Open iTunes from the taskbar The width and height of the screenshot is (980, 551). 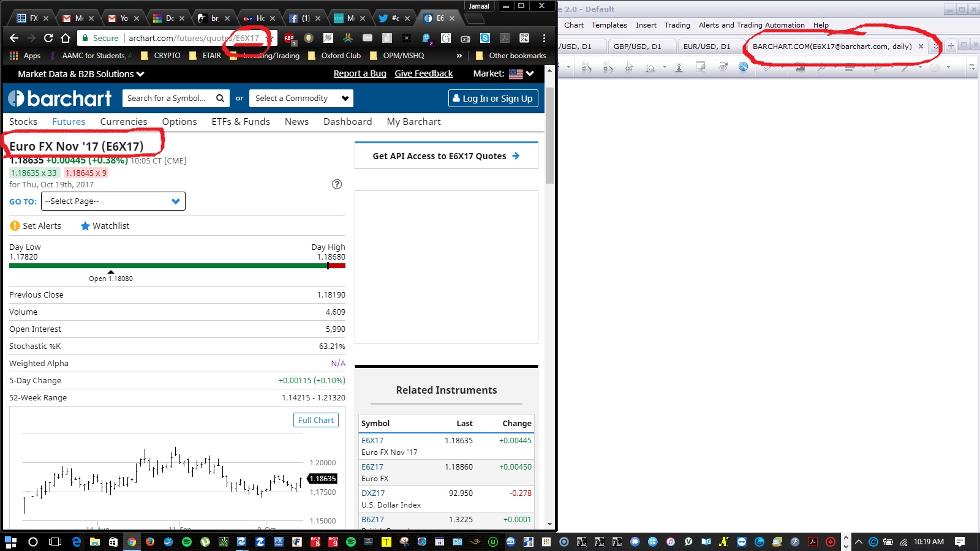click(671, 542)
